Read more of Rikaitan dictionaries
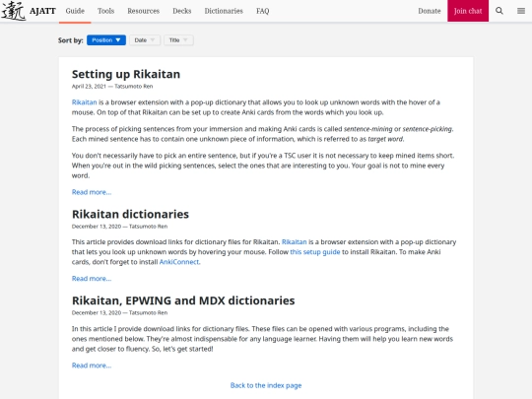This screenshot has height=399, width=532. pos(92,279)
